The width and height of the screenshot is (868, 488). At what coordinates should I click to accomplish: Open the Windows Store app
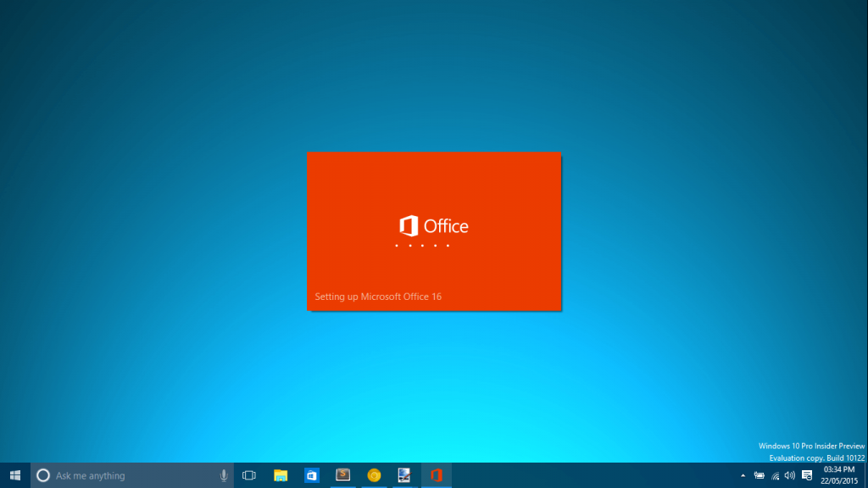click(311, 475)
